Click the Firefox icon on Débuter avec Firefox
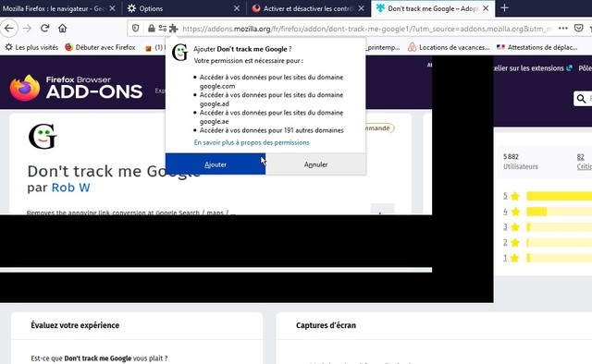 pos(68,47)
